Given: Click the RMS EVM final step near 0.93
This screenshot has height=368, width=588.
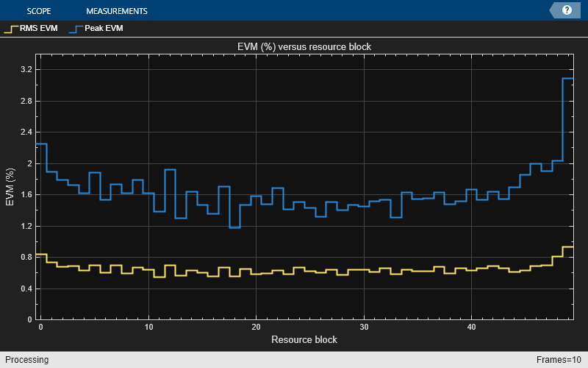Looking at the screenshot, I should (568, 247).
